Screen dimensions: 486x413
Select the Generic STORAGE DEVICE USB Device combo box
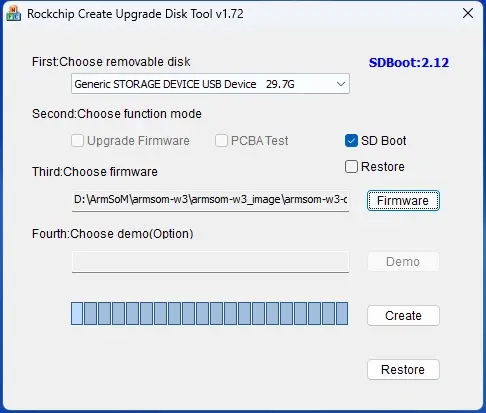(x=210, y=84)
